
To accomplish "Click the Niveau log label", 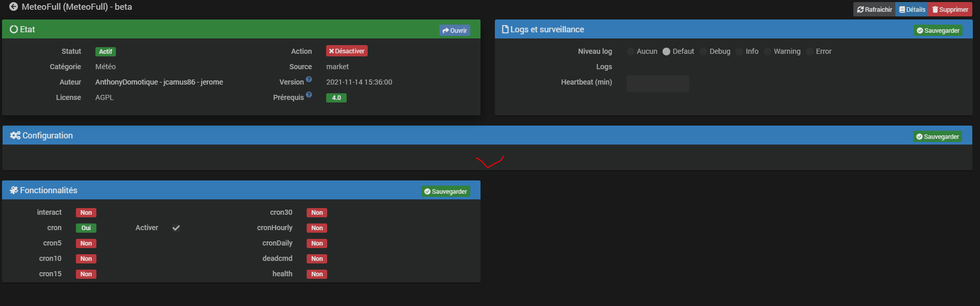I will coord(595,51).
